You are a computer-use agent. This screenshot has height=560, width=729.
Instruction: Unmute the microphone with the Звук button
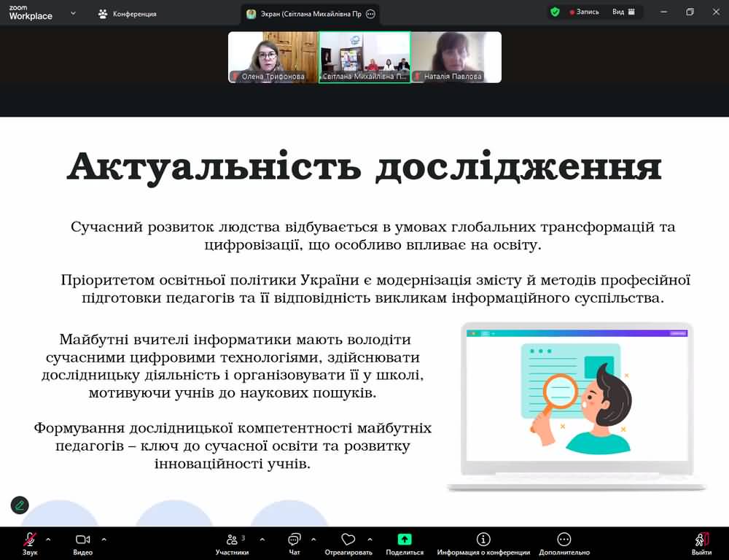pyautogui.click(x=30, y=540)
